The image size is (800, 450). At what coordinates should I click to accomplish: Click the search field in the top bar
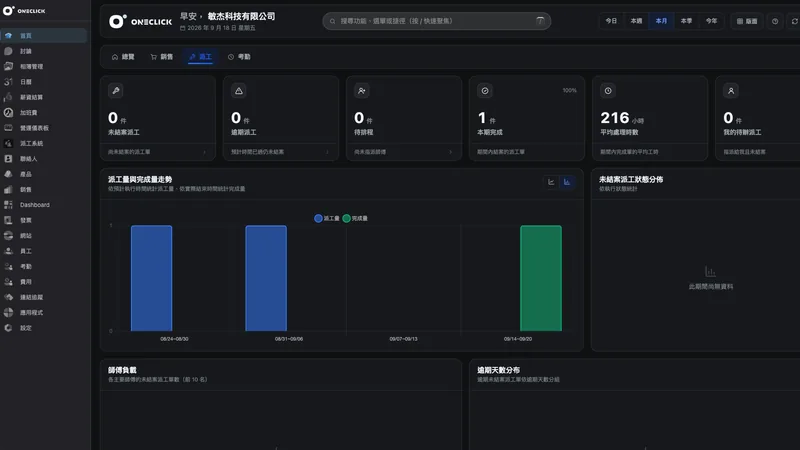(437, 21)
